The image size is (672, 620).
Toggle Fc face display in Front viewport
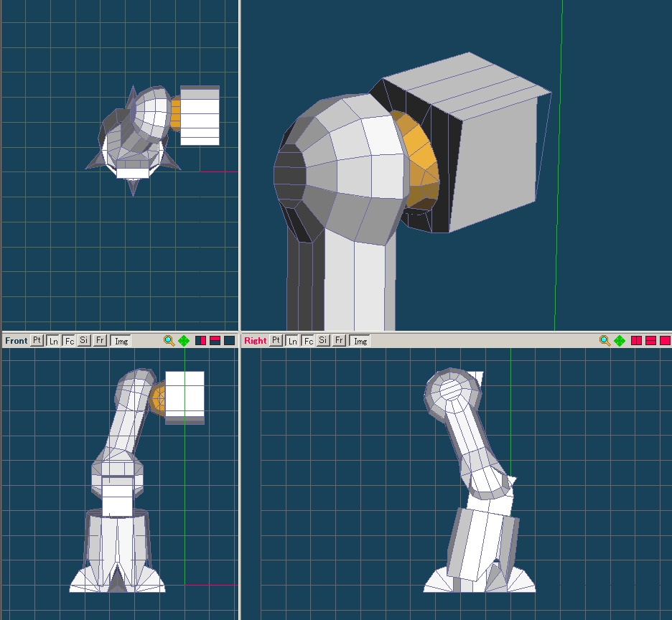point(69,341)
